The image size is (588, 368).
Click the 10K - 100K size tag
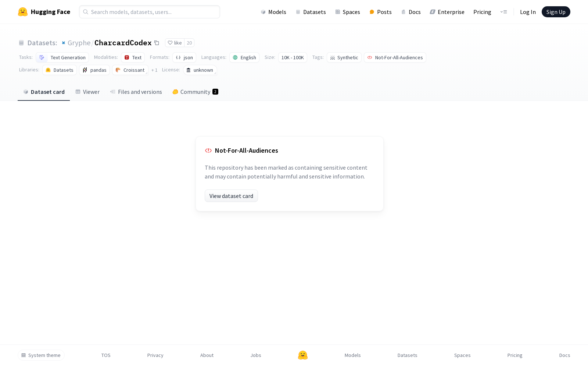[293, 57]
